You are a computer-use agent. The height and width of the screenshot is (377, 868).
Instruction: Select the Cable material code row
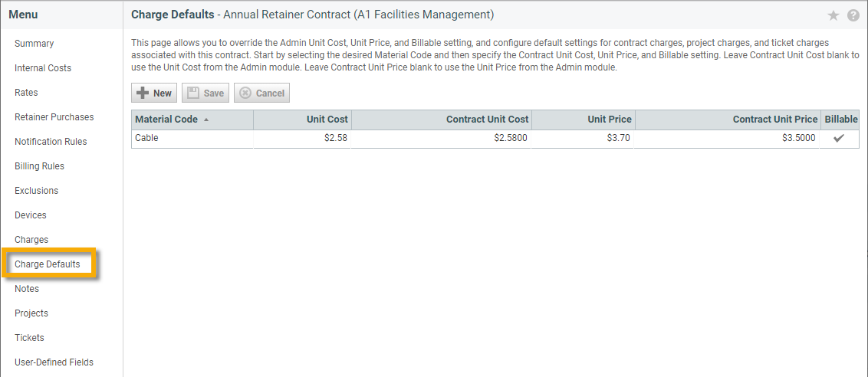point(496,139)
